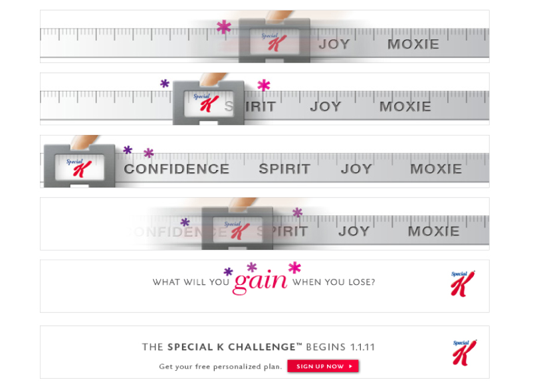The image size is (541, 392).
Task: Click the 'Get your free personalized plan' text
Action: [219, 367]
